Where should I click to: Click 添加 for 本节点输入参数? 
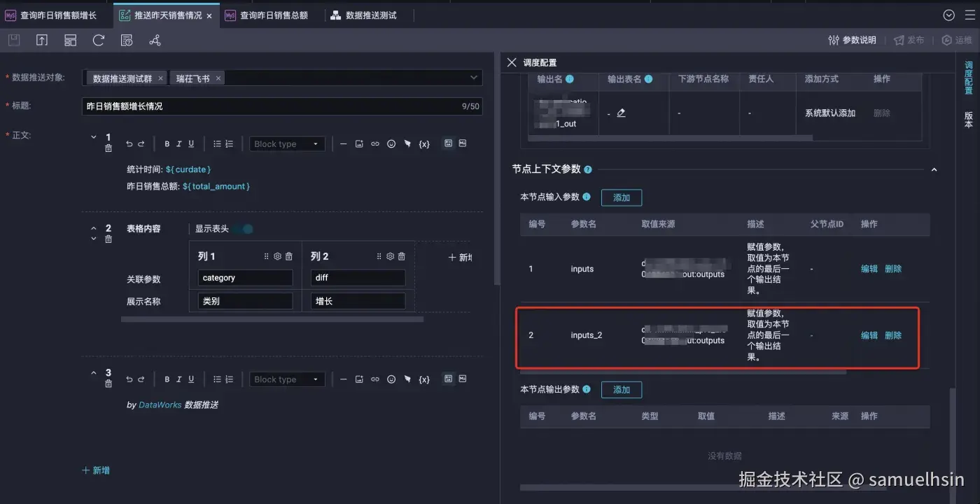click(622, 197)
